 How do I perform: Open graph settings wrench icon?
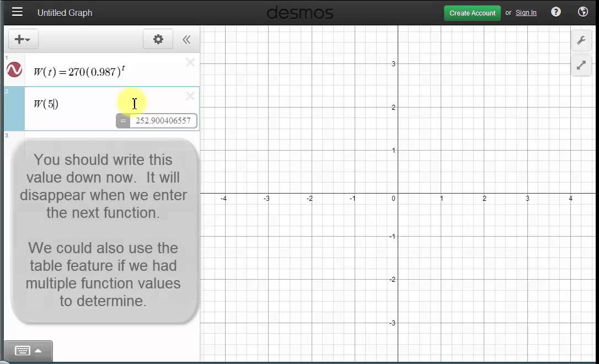581,40
